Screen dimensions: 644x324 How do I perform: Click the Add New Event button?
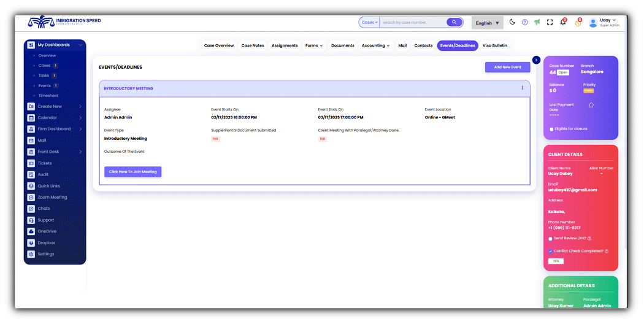pos(507,67)
